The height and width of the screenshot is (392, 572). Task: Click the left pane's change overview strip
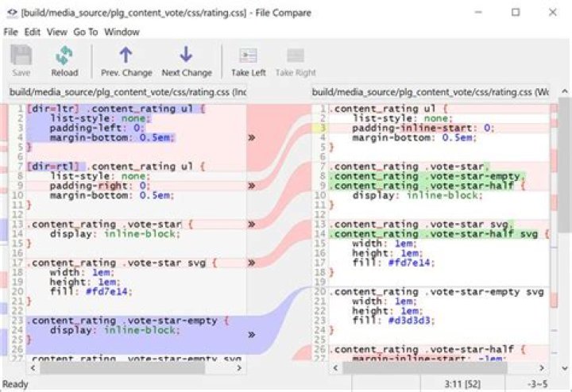[4, 231]
